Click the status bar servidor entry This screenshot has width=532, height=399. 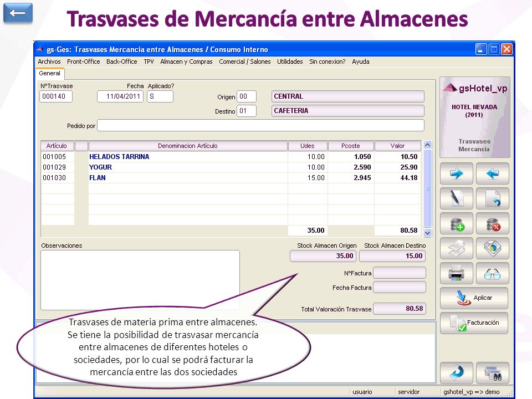coord(409,392)
